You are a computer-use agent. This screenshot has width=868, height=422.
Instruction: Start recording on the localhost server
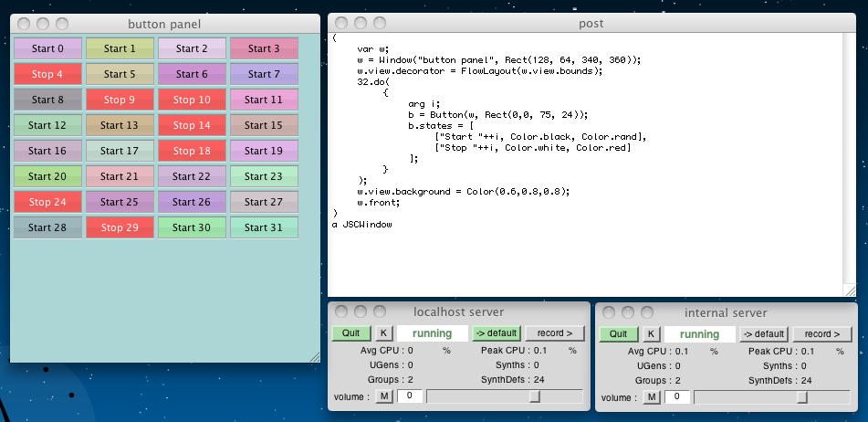click(x=555, y=333)
